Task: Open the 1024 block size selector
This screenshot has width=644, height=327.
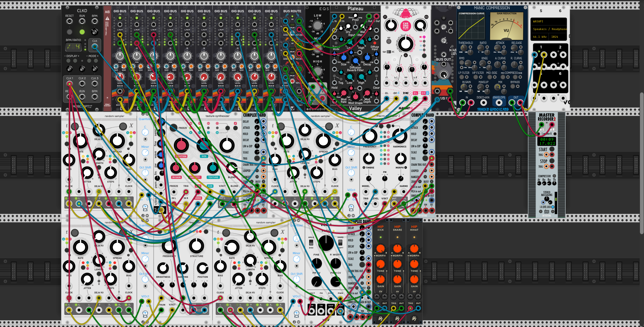Action: coord(558,37)
